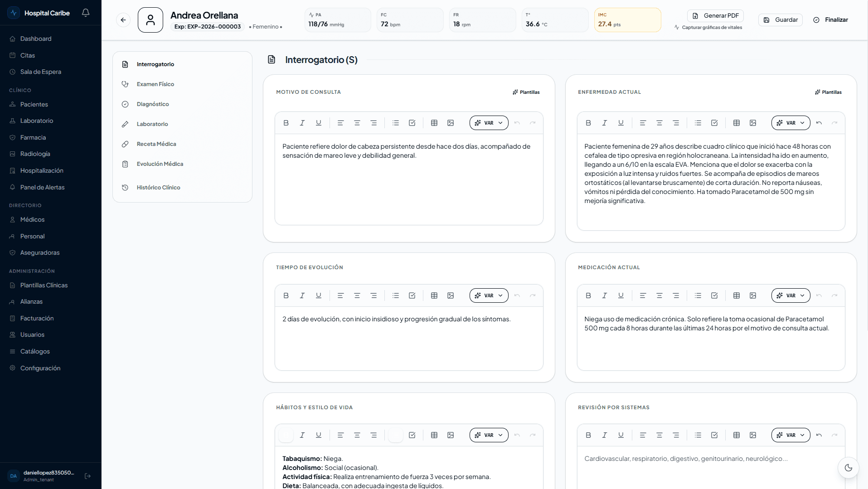
Task: Insert checklist in Medicación Actual editor
Action: coord(714,295)
